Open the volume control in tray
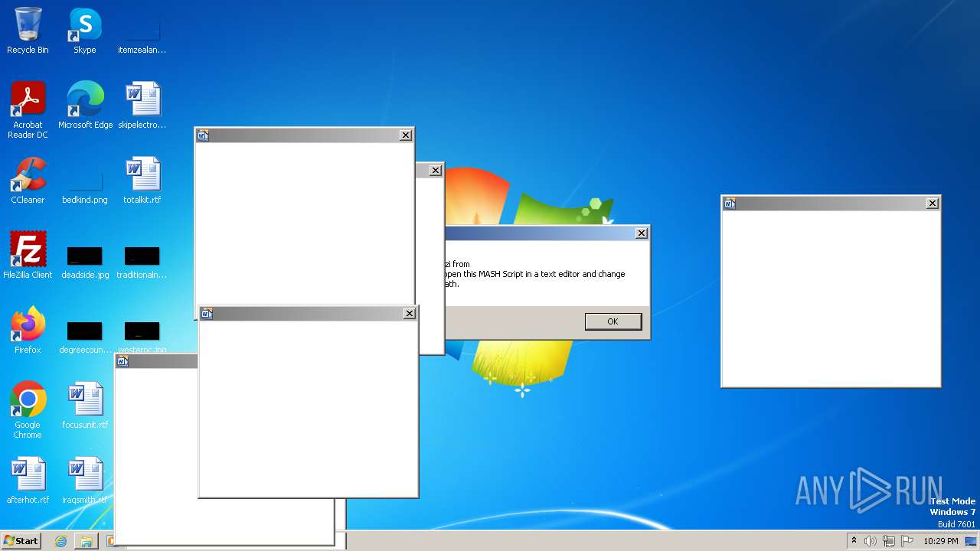 click(x=871, y=541)
